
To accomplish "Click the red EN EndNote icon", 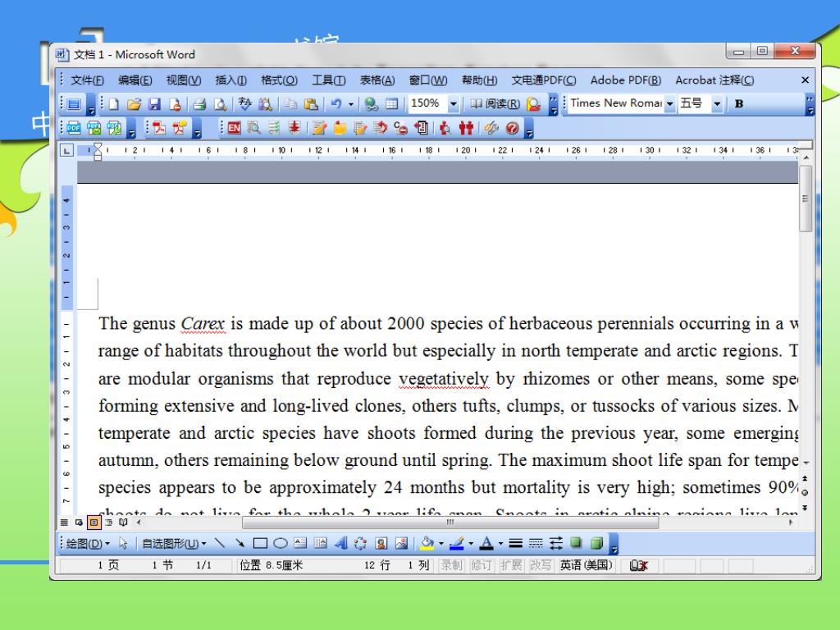I will click(x=234, y=128).
